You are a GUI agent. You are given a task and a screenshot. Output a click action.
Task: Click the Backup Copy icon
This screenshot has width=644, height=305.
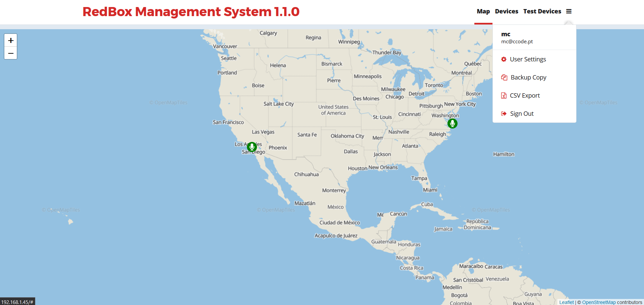504,78
